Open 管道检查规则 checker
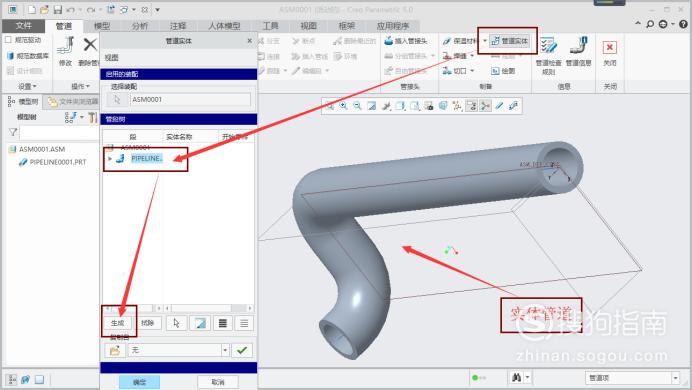Screen dimensions: 692x390 [549, 55]
